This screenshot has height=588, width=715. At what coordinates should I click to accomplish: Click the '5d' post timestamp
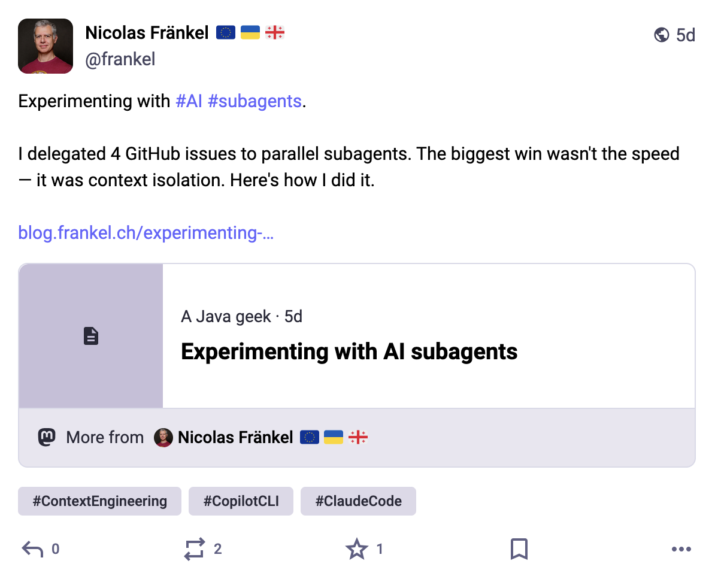click(686, 35)
